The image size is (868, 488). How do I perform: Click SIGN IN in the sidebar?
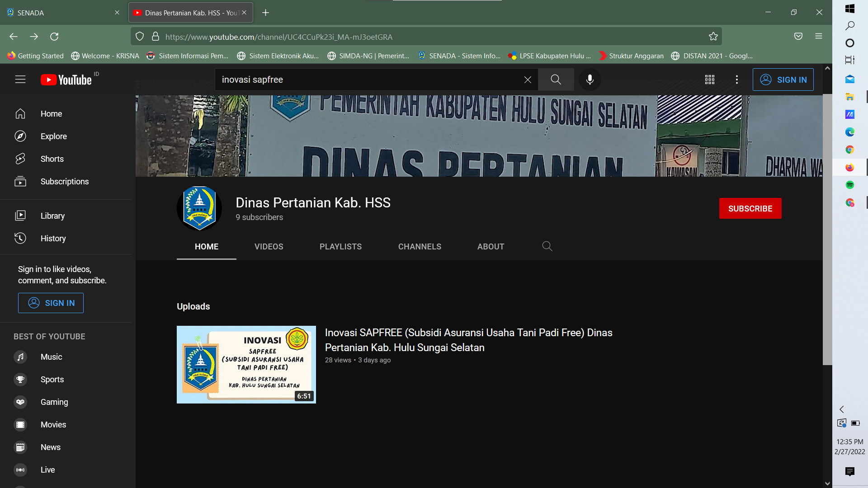(x=51, y=303)
